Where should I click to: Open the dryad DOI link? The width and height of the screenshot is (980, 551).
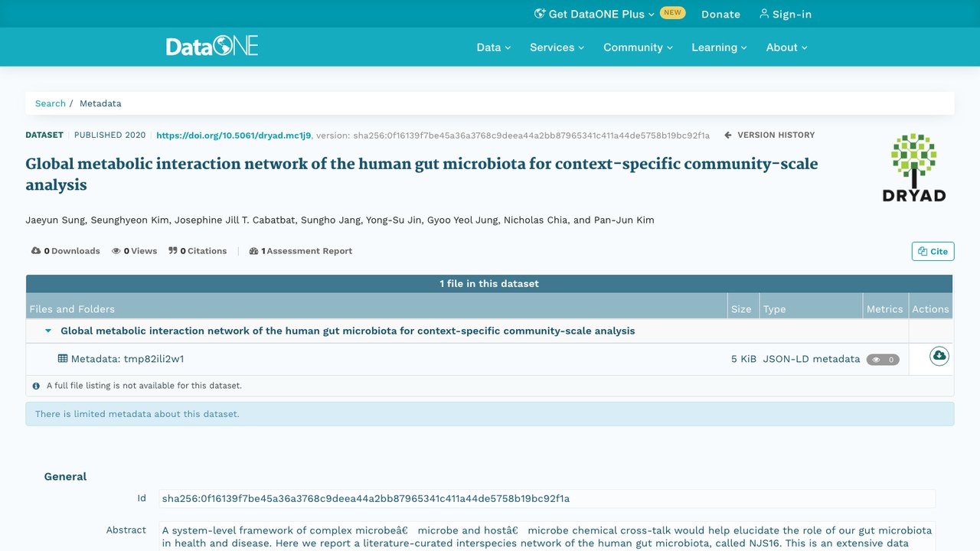234,135
